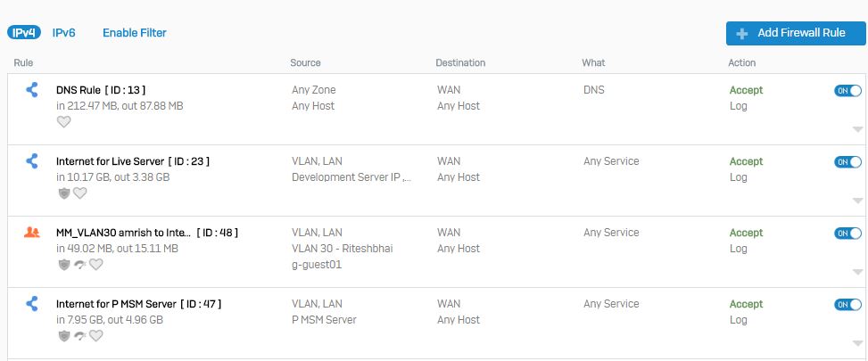Expand the DNS Rule row arrow
The image size is (868, 361).
pyautogui.click(x=857, y=129)
